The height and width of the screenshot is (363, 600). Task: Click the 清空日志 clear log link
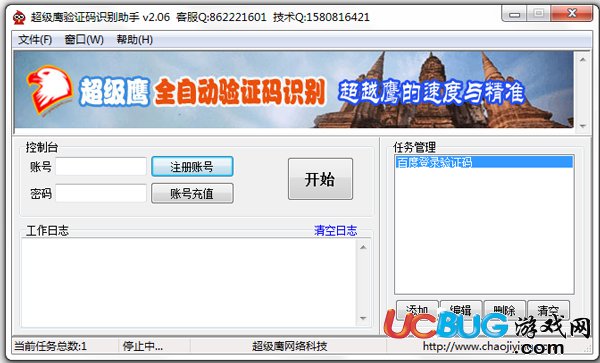click(x=336, y=231)
